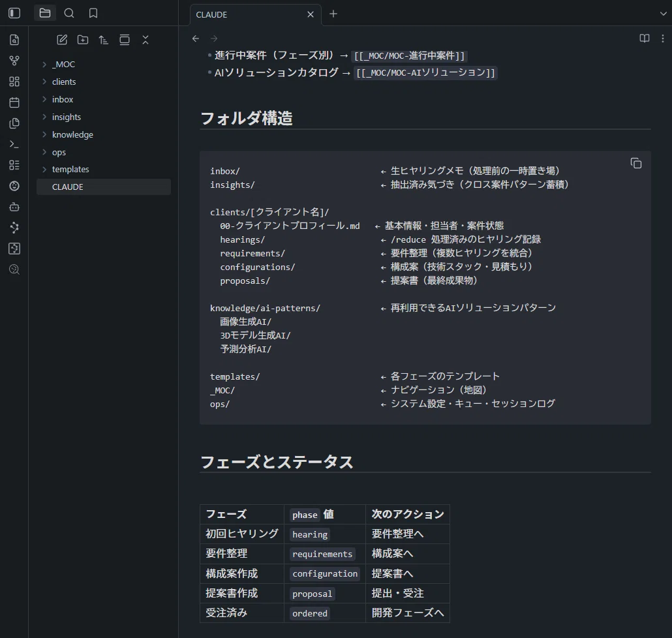
Task: Open the bookmarks pane
Action: click(x=93, y=13)
